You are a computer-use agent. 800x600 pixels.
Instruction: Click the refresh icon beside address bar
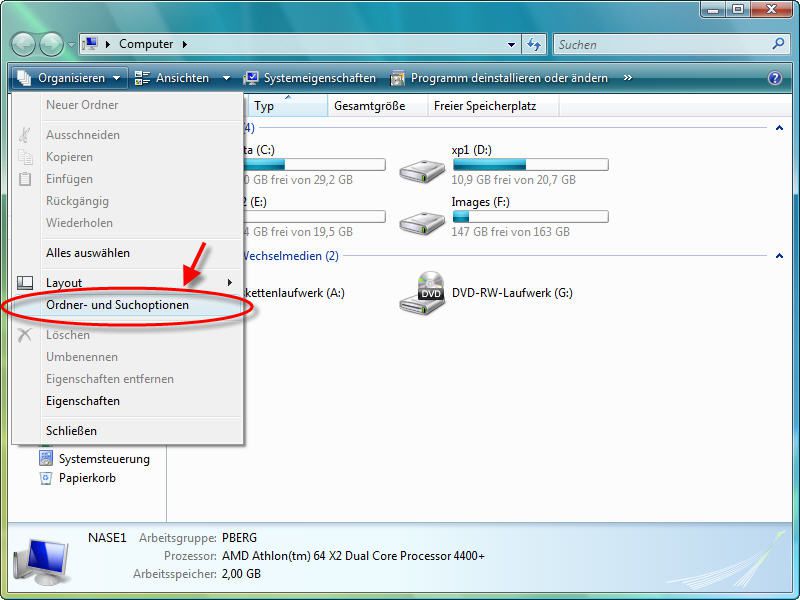pyautogui.click(x=534, y=44)
